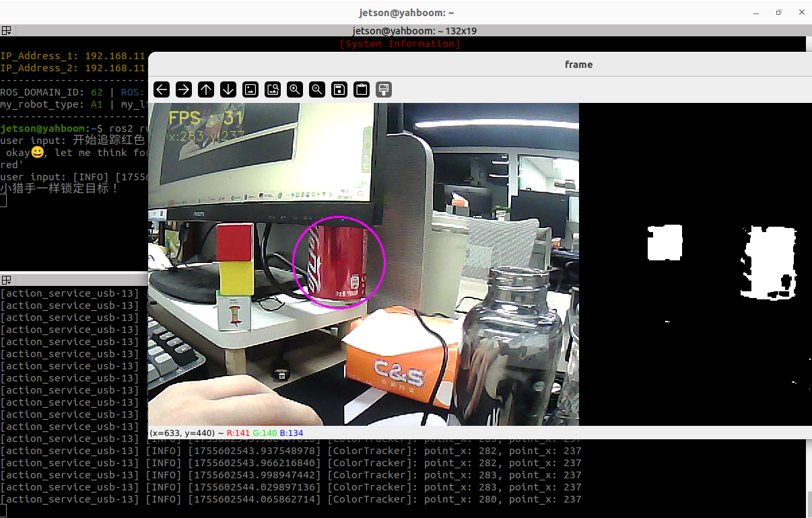Maximize the jetson@yahboom terminal window
Viewport: 812px width, 518px height.
[x=778, y=12]
